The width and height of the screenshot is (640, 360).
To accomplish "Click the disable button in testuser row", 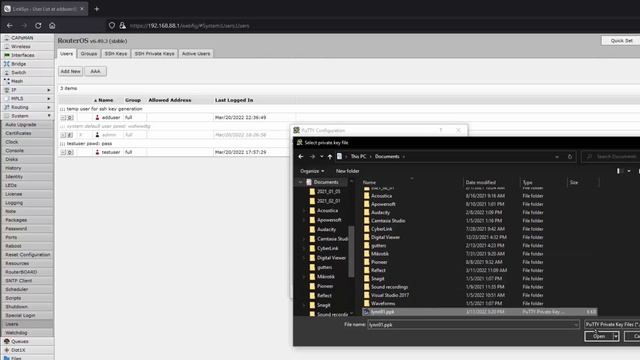I will (x=70, y=152).
